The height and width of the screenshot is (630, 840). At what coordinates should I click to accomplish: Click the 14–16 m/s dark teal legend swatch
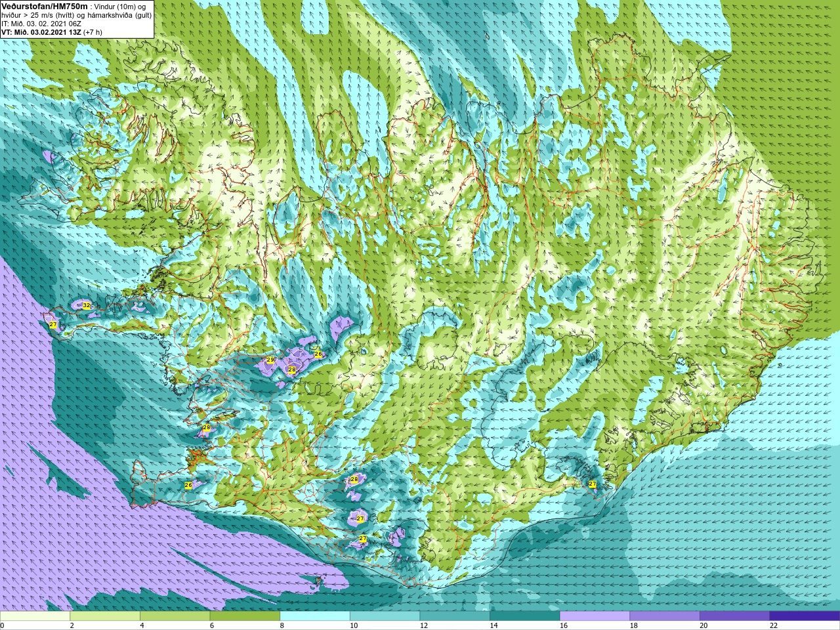(525, 616)
